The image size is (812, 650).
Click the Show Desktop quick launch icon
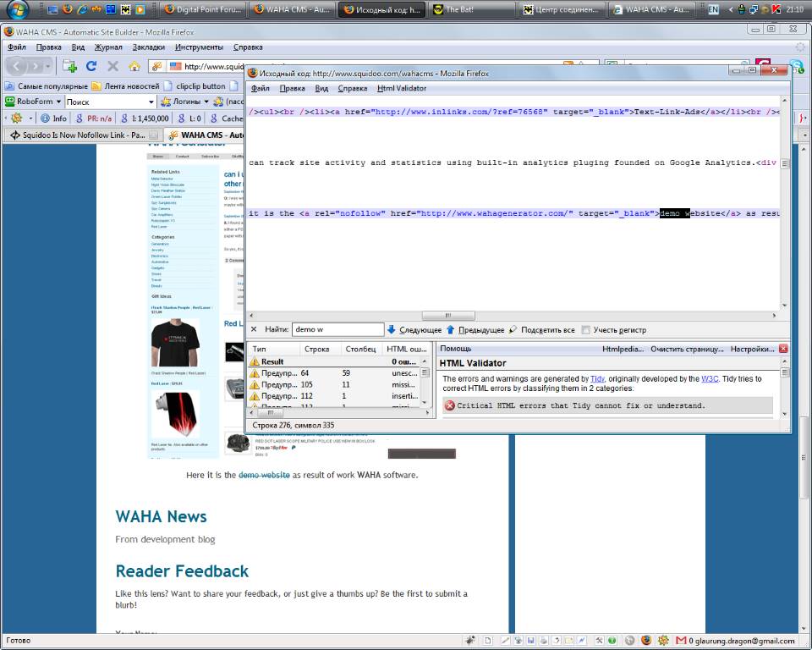tap(52, 8)
